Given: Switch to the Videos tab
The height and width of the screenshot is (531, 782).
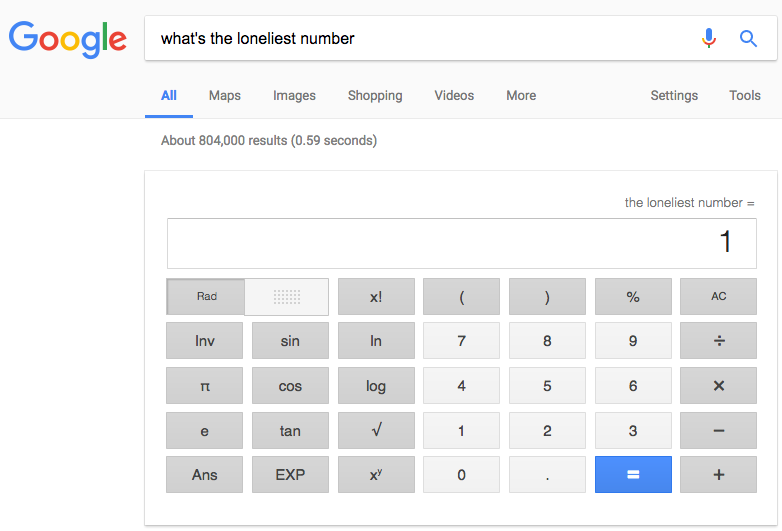Looking at the screenshot, I should click(x=454, y=96).
